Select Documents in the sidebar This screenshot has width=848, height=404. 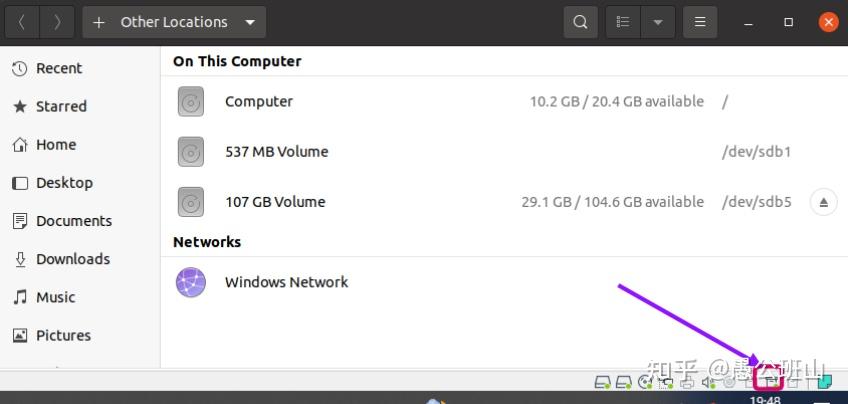pyautogui.click(x=74, y=220)
